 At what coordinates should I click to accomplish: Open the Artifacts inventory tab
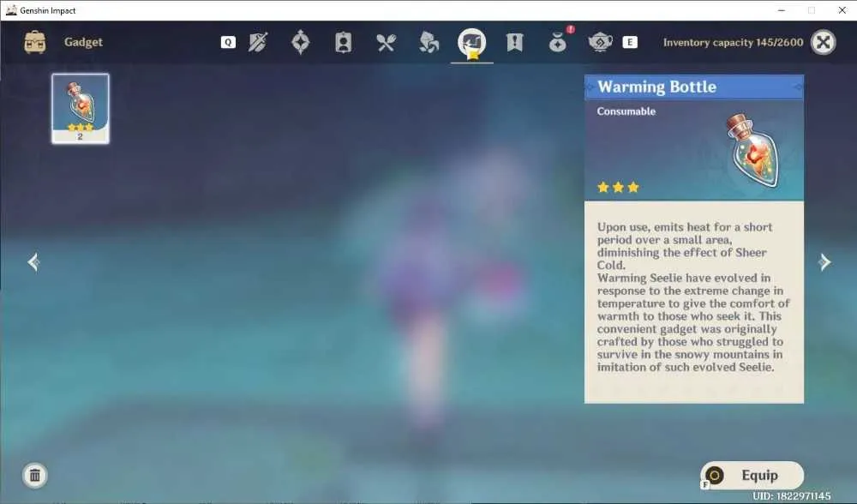(301, 42)
